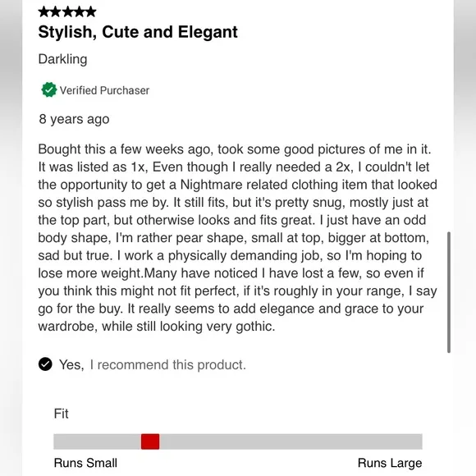This screenshot has width=476, height=476.
Task: Select the fifth star in the rating
Action: point(90,11)
